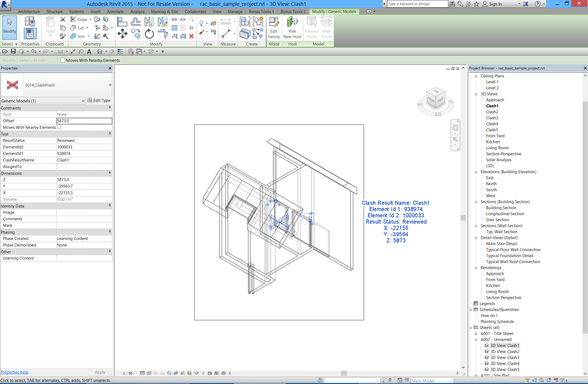Image resolution: width=588 pixels, height=384 pixels.
Task: Enable Moves With Nearby Elements in options bar
Action: pos(63,60)
